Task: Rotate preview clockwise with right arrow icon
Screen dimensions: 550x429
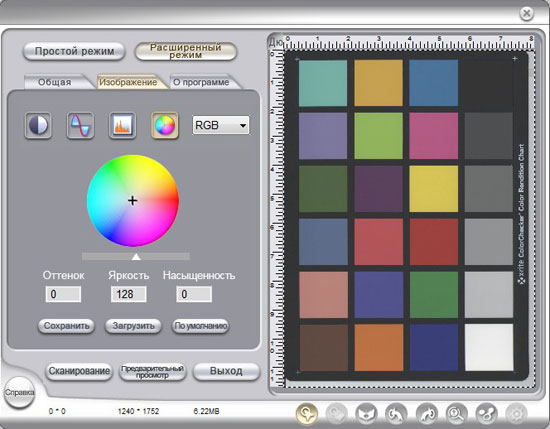Action: [x=427, y=414]
